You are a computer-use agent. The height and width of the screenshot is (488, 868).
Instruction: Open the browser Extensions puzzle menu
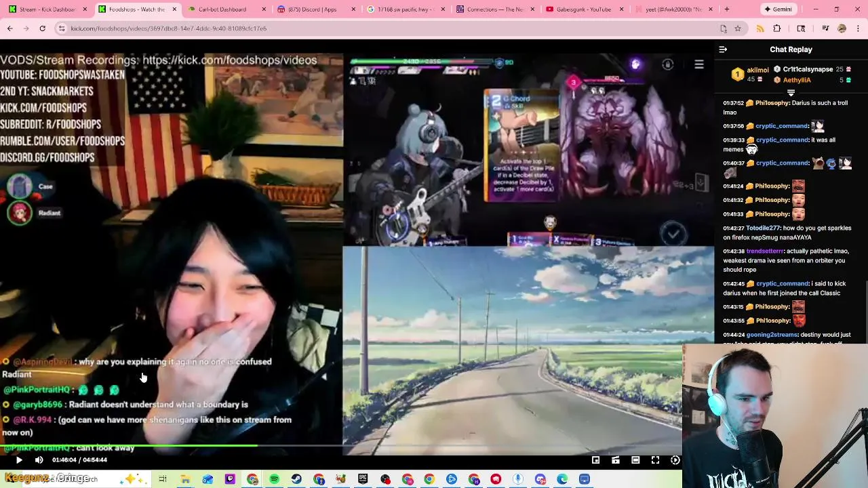[777, 28]
